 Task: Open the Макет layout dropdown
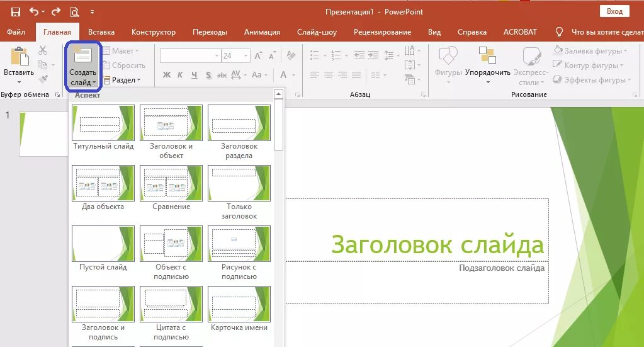tap(121, 51)
